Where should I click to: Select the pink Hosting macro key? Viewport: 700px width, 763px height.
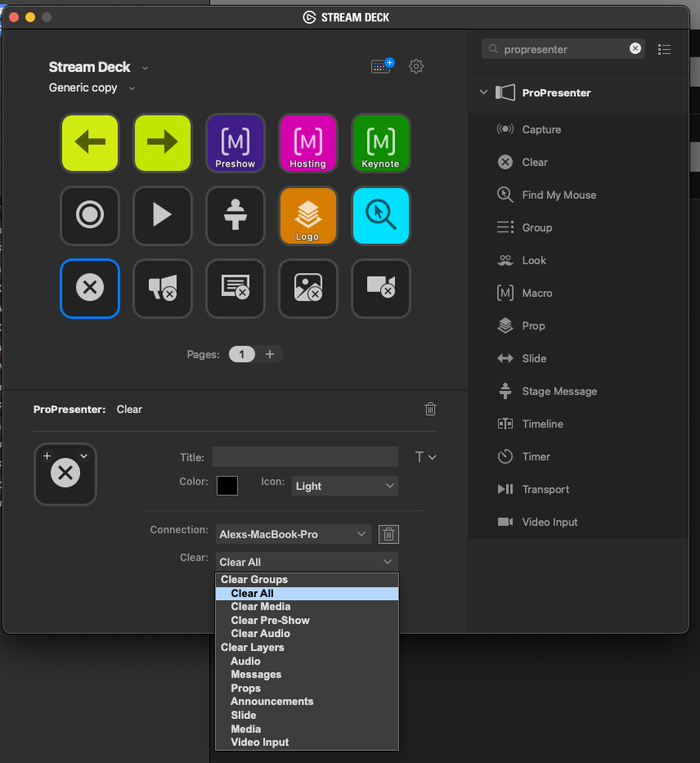pyautogui.click(x=308, y=143)
